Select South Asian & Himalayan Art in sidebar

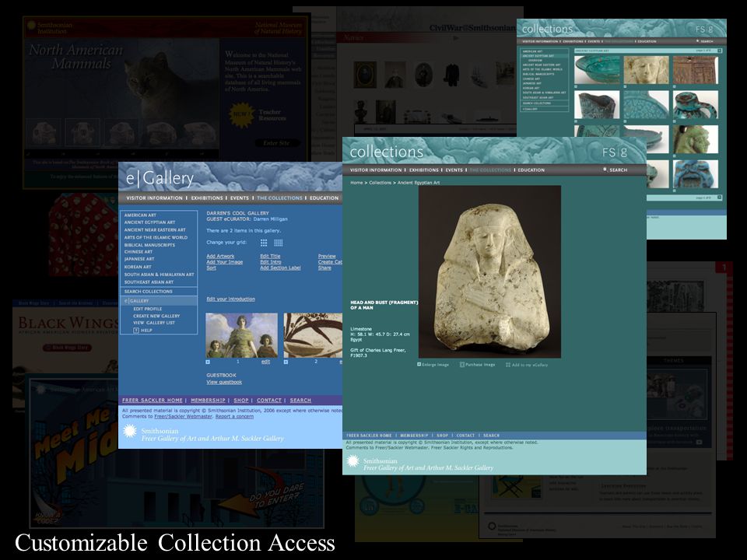(x=159, y=275)
